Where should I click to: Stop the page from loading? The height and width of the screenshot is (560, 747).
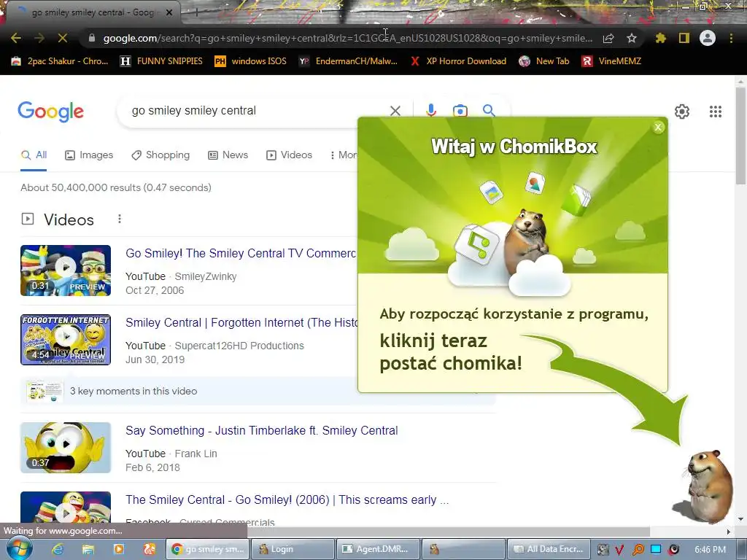(63, 38)
